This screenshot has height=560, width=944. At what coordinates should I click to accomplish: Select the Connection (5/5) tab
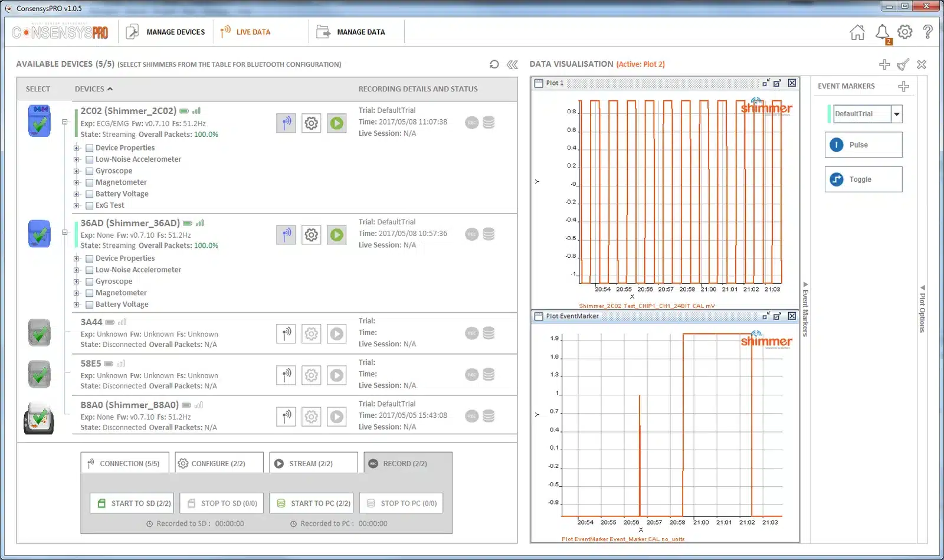point(124,463)
